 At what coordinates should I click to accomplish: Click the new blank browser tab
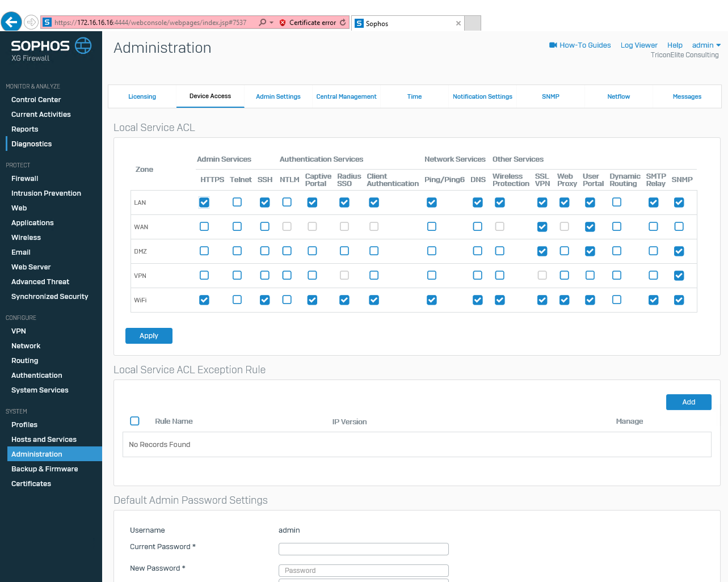473,23
